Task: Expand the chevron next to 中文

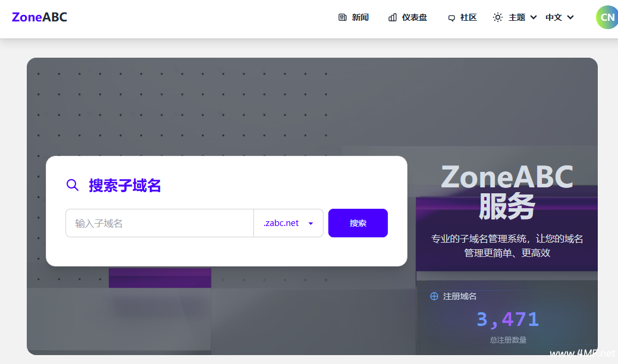Action: point(570,18)
